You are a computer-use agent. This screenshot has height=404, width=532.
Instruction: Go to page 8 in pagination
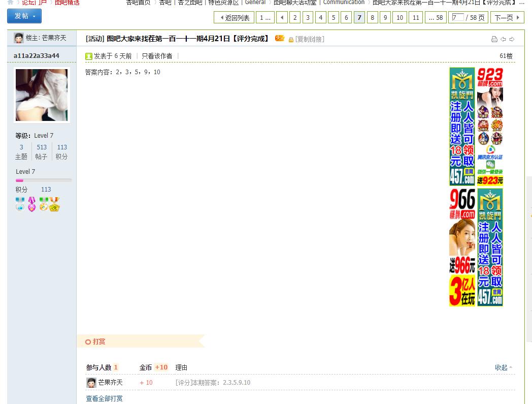pyautogui.click(x=372, y=18)
